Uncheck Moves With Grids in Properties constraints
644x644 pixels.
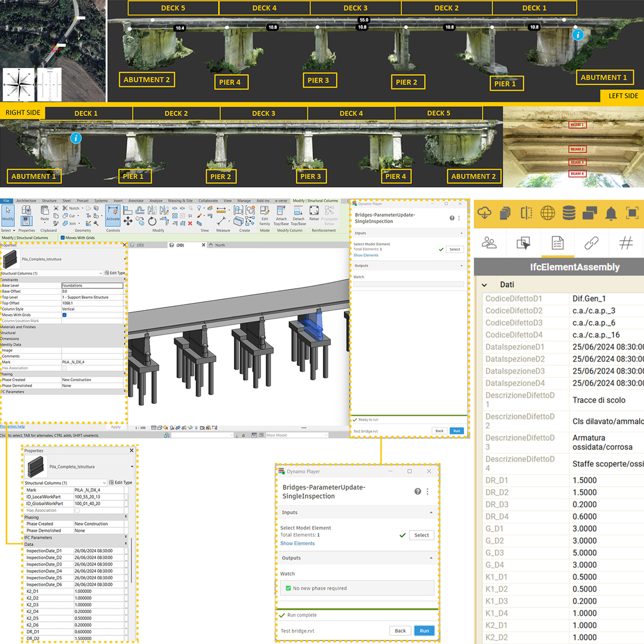pos(64,315)
